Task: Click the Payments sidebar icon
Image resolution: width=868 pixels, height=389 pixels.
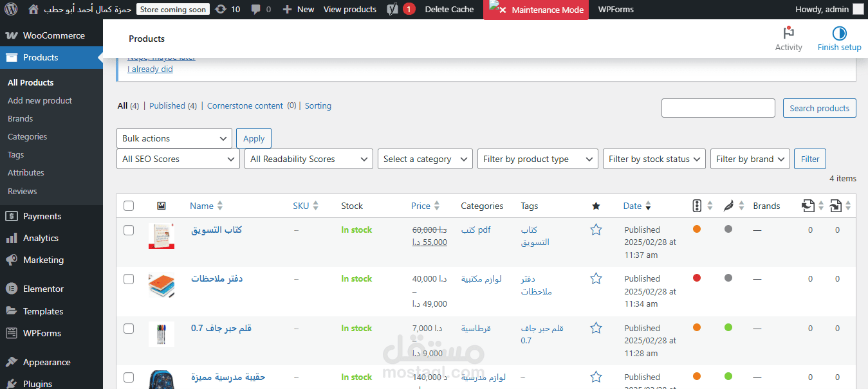Action: (x=12, y=216)
